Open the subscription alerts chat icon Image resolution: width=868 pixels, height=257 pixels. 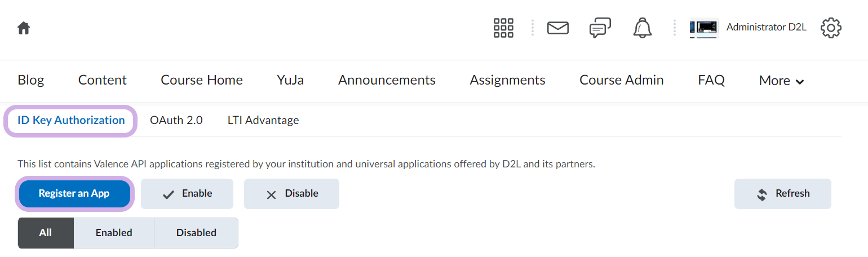coord(600,28)
